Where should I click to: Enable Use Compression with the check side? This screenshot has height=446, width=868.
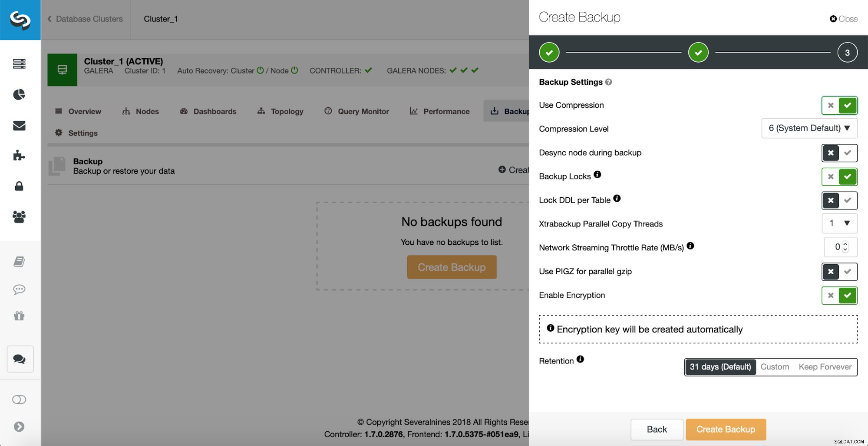[x=848, y=105]
